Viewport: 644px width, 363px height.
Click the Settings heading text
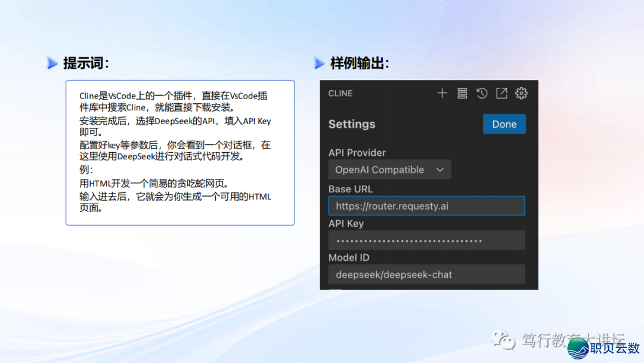tap(352, 124)
